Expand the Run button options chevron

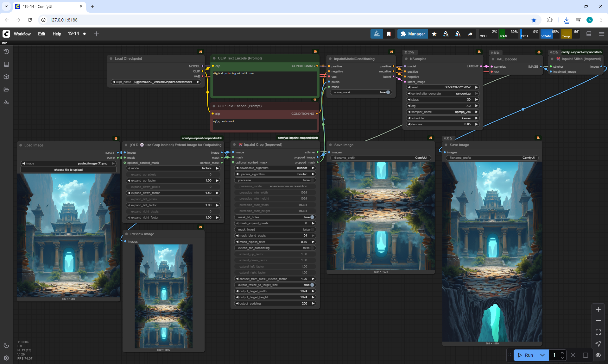click(542, 355)
